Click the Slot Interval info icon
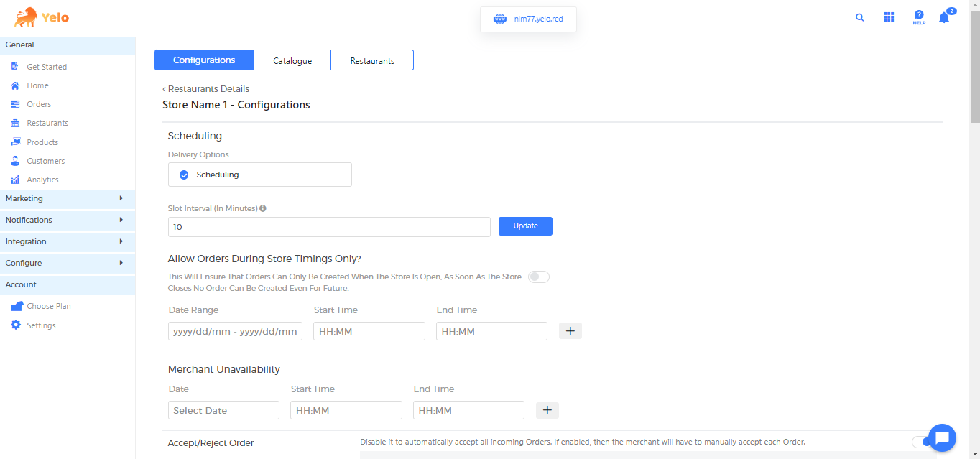The width and height of the screenshot is (980, 459). [263, 208]
